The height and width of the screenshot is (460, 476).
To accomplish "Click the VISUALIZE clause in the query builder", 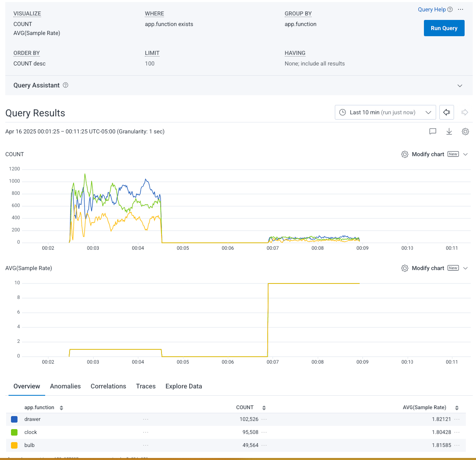I will pyautogui.click(x=27, y=13).
